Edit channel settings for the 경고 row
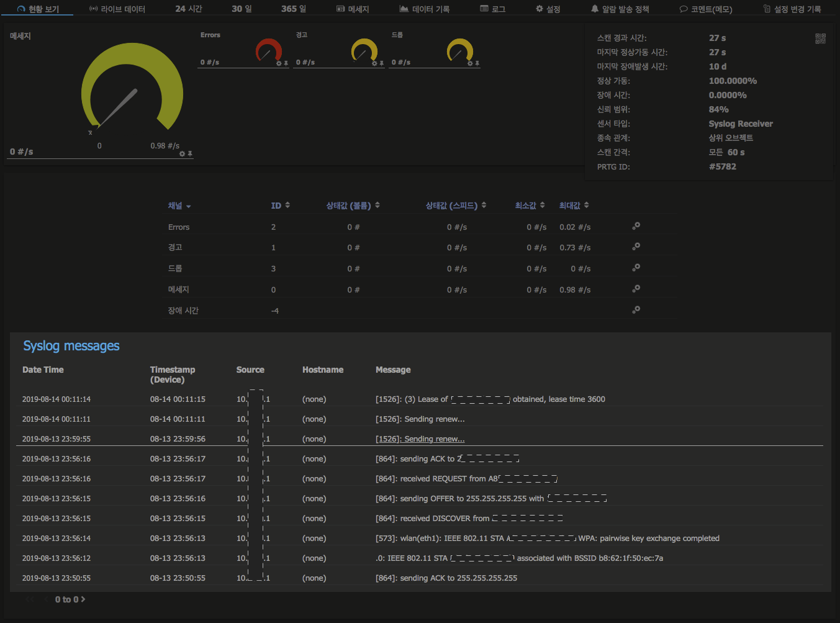 (x=636, y=247)
